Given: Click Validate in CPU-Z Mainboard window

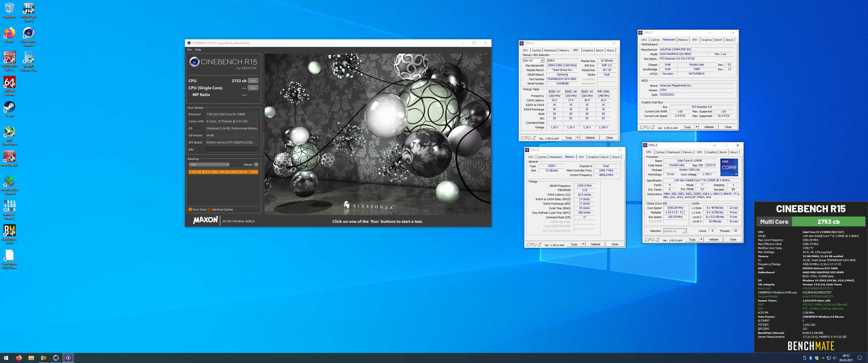Looking at the screenshot, I should (x=709, y=127).
